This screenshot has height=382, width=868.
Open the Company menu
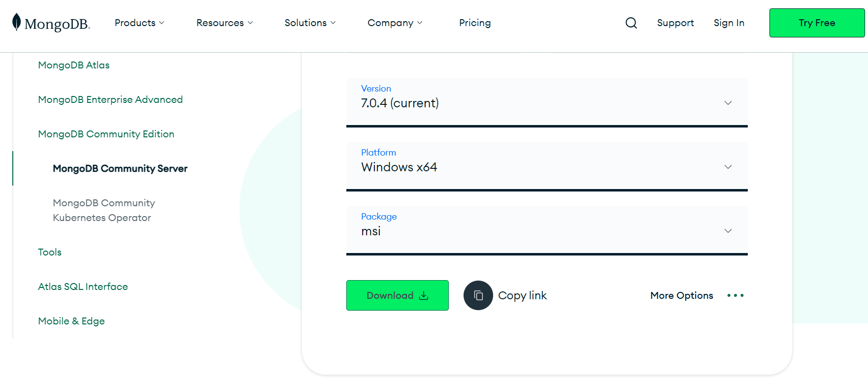tap(395, 23)
